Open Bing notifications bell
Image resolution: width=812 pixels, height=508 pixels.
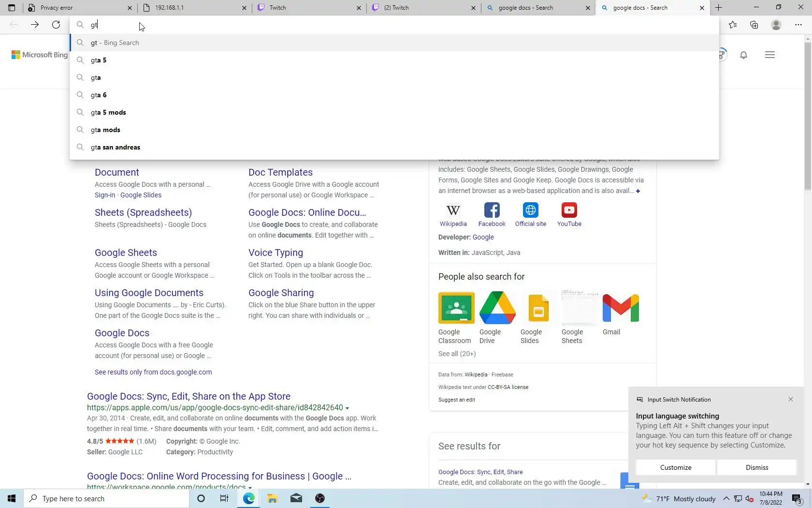[744, 55]
